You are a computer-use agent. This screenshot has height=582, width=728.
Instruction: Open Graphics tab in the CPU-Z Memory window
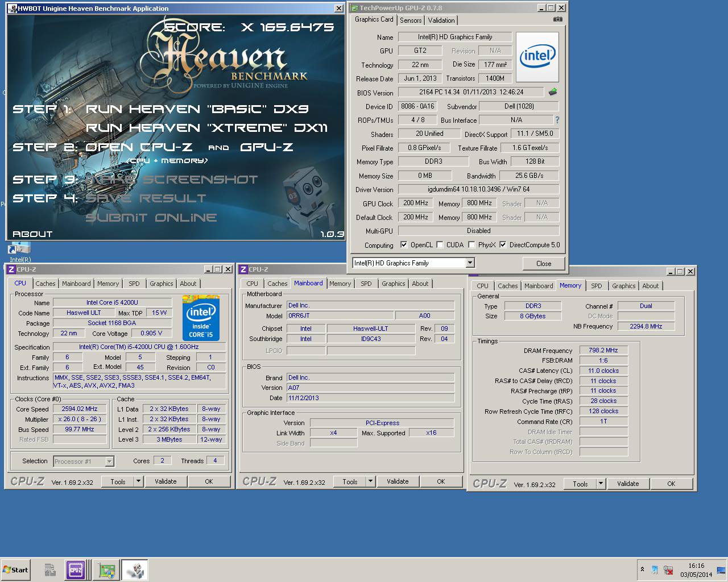pos(624,286)
